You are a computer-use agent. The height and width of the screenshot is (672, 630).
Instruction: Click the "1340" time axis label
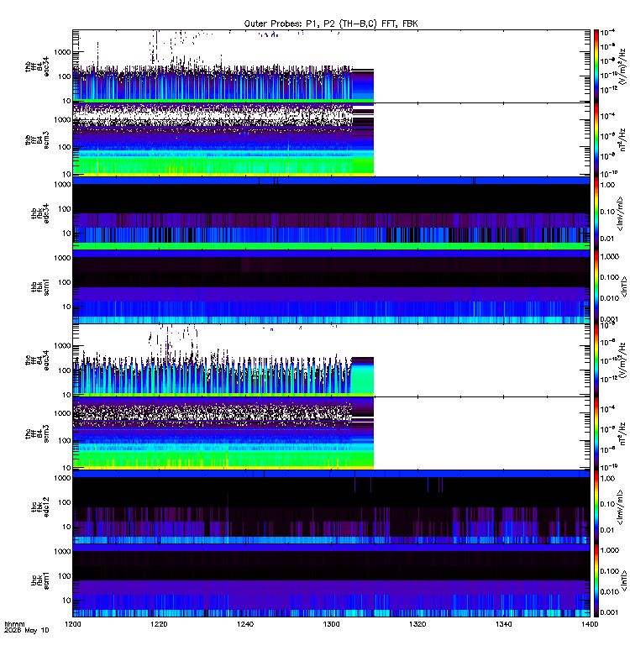coord(503,624)
